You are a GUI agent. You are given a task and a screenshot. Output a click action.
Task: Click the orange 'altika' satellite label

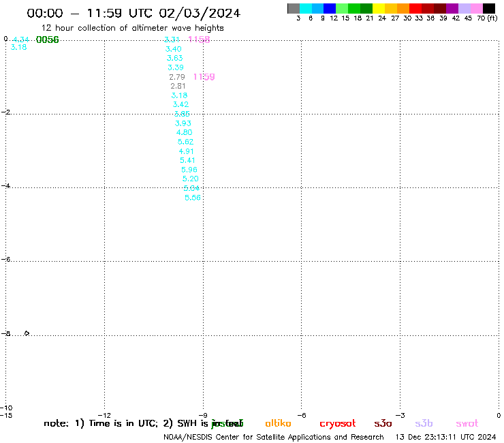(x=278, y=423)
